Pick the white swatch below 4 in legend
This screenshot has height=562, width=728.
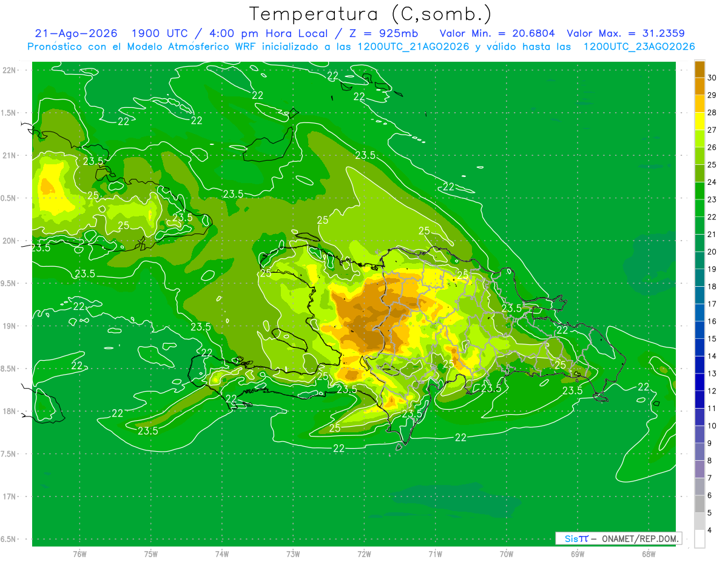699,539
